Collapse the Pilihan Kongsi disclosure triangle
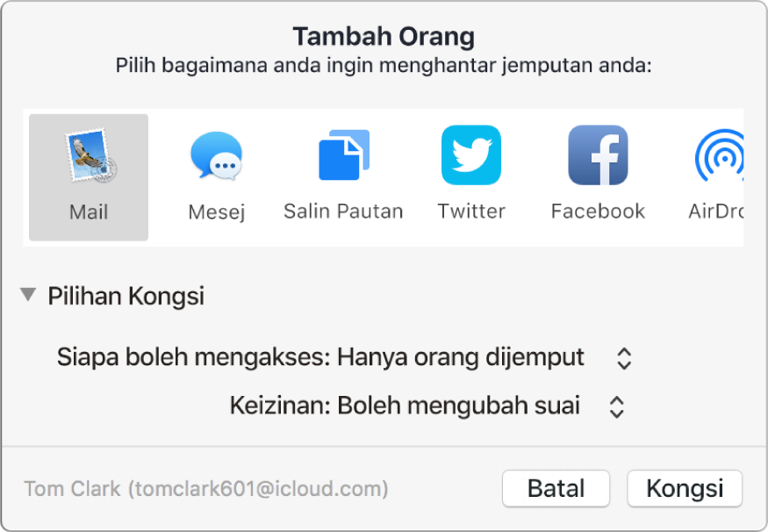Image resolution: width=768 pixels, height=532 pixels. coord(28,294)
